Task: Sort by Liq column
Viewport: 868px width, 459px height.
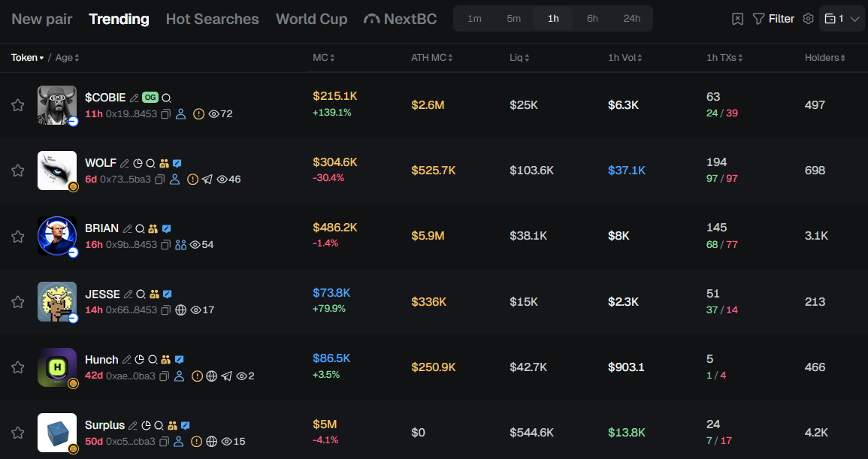Action: tap(520, 58)
